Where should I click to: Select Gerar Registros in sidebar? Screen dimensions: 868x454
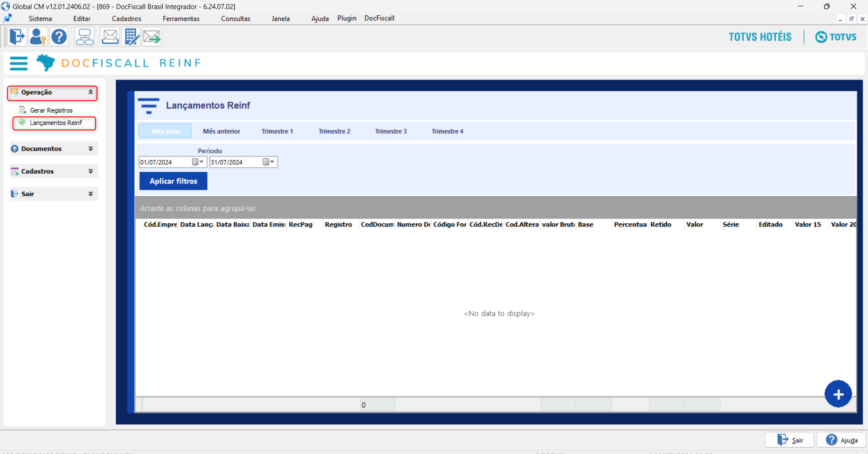pyautogui.click(x=51, y=110)
